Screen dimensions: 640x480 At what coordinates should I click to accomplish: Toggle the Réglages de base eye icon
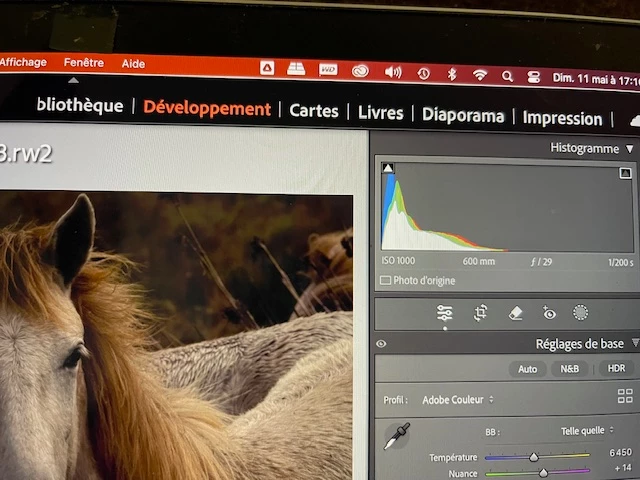coord(381,344)
